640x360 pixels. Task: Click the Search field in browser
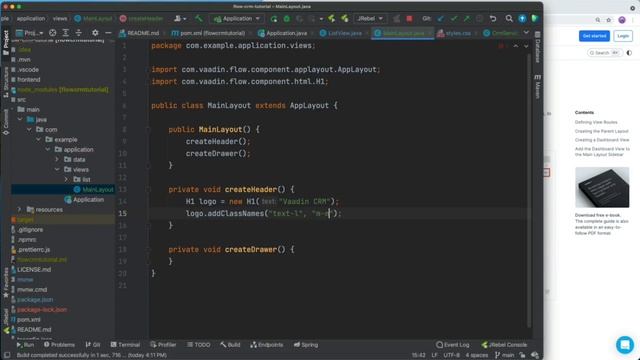pos(604,53)
